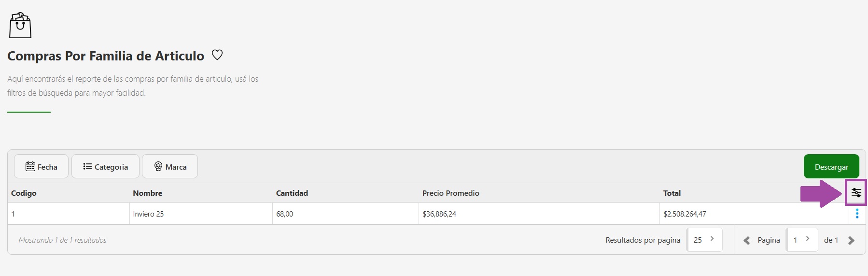The width and height of the screenshot is (868, 276).
Task: Expand results per page dropdown showing 25
Action: click(704, 240)
